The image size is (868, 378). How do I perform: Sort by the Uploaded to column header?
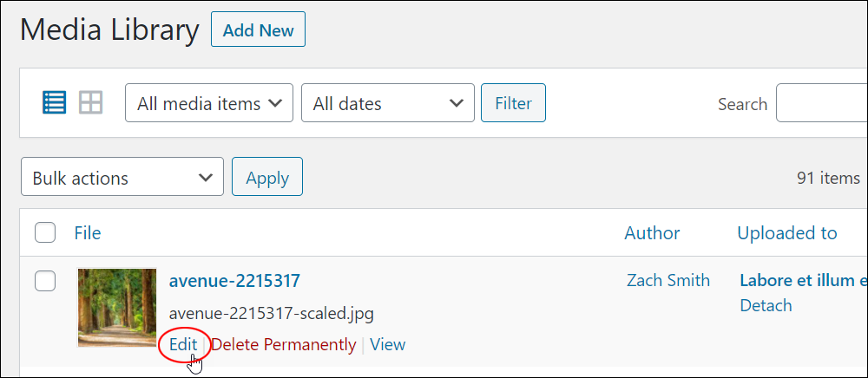click(x=786, y=233)
